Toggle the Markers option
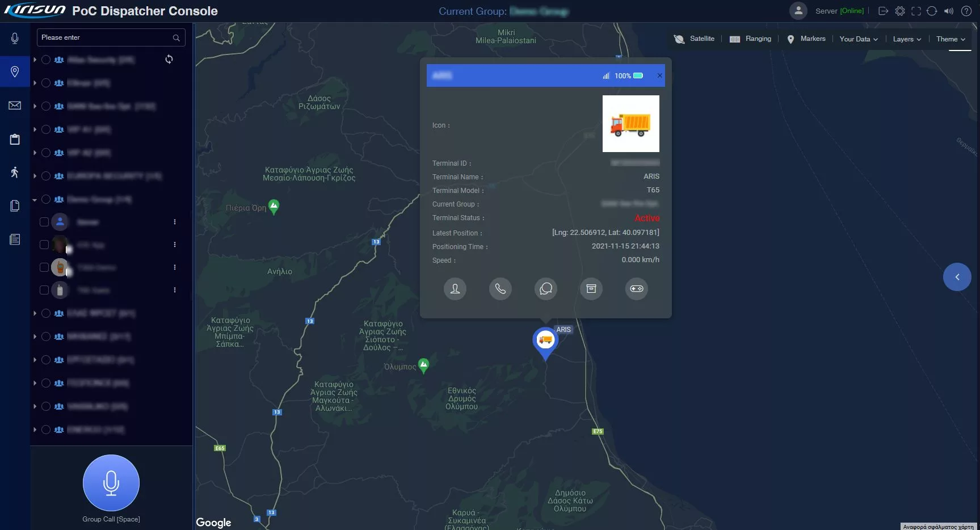 click(x=806, y=39)
